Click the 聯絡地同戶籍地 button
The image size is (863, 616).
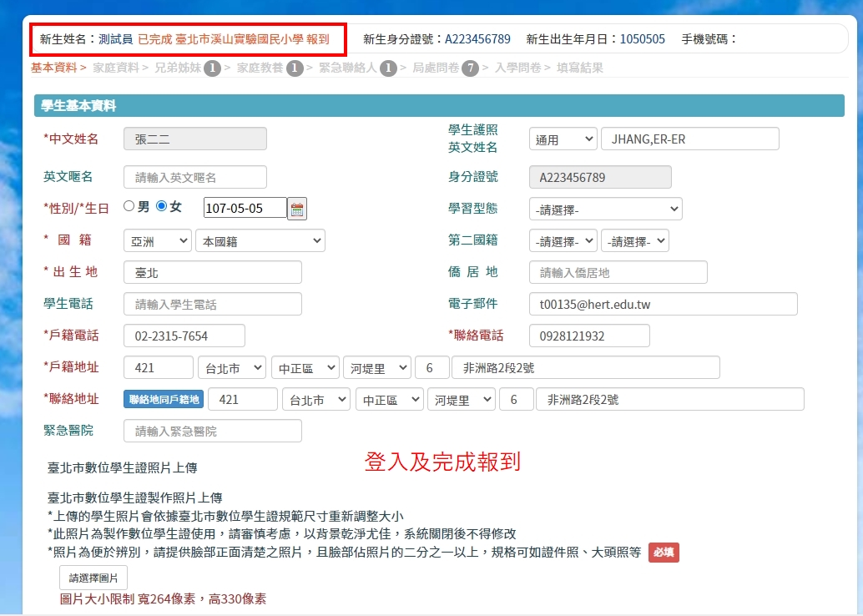tap(164, 400)
